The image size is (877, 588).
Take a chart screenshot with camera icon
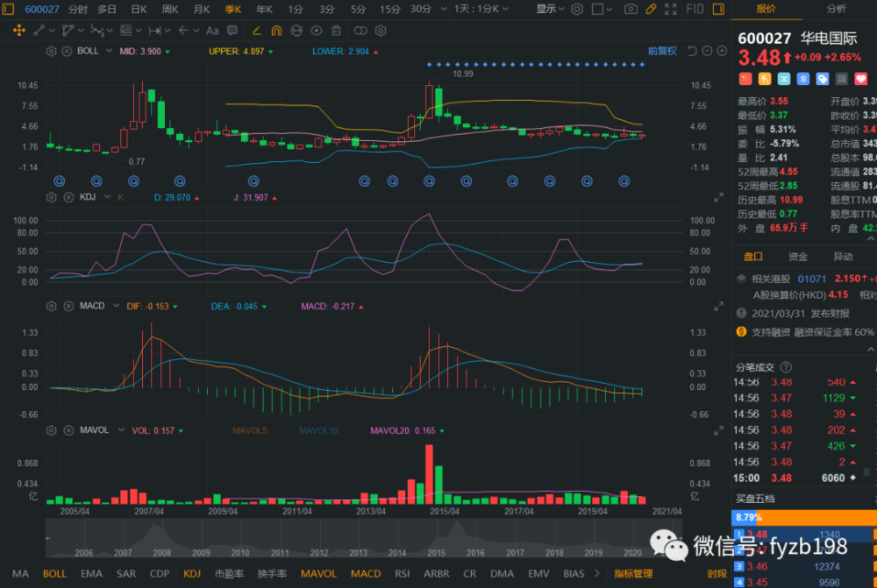[631, 9]
